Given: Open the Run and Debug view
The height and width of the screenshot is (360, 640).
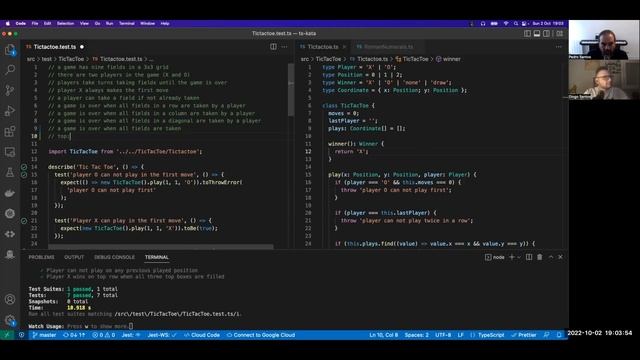Looking at the screenshot, I should [x=10, y=111].
